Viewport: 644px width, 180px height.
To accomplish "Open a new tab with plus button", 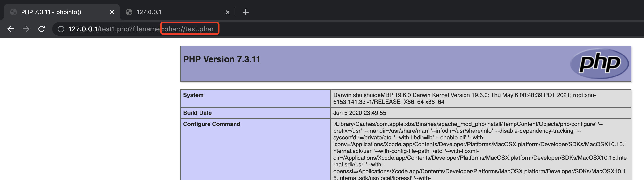I will (x=245, y=12).
